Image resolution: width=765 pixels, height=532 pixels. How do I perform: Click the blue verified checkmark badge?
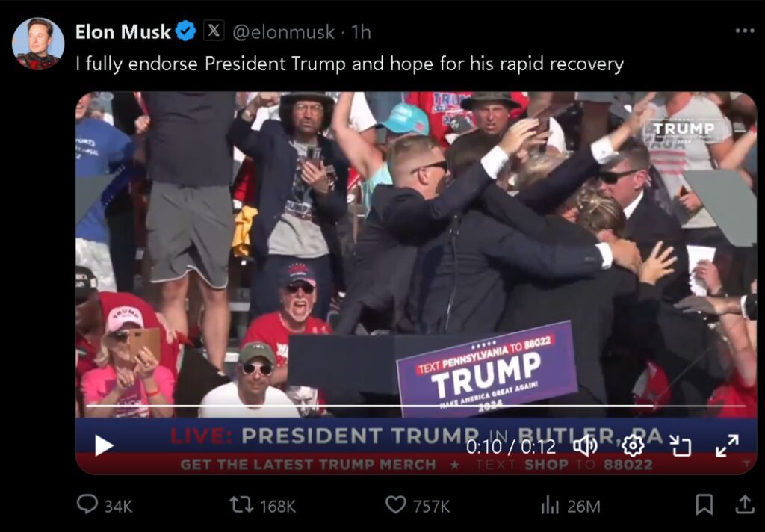coord(185,31)
